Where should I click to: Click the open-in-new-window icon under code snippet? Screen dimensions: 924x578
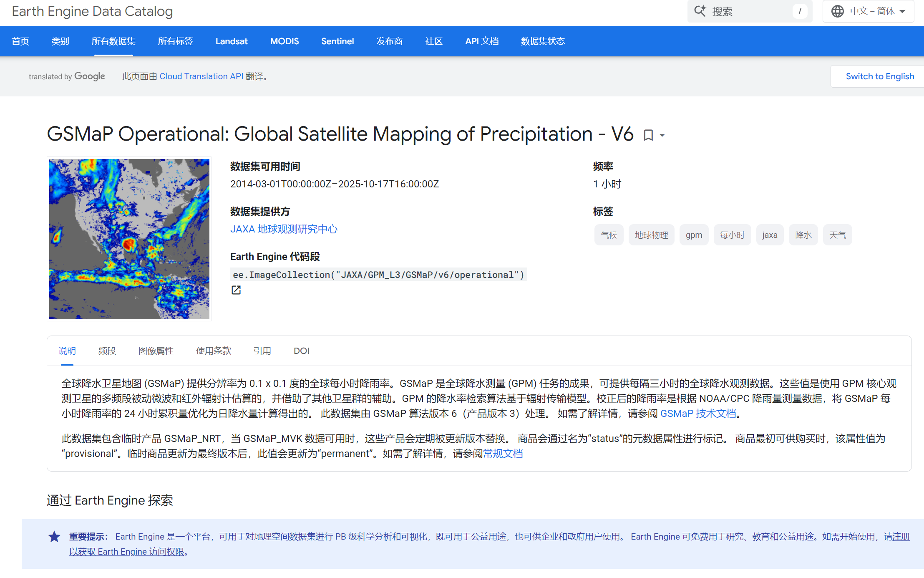point(236,290)
